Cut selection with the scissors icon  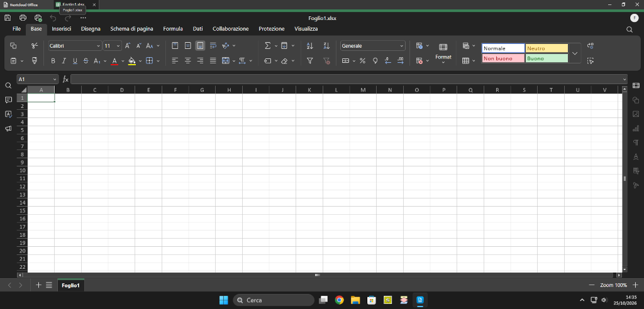pos(35,46)
